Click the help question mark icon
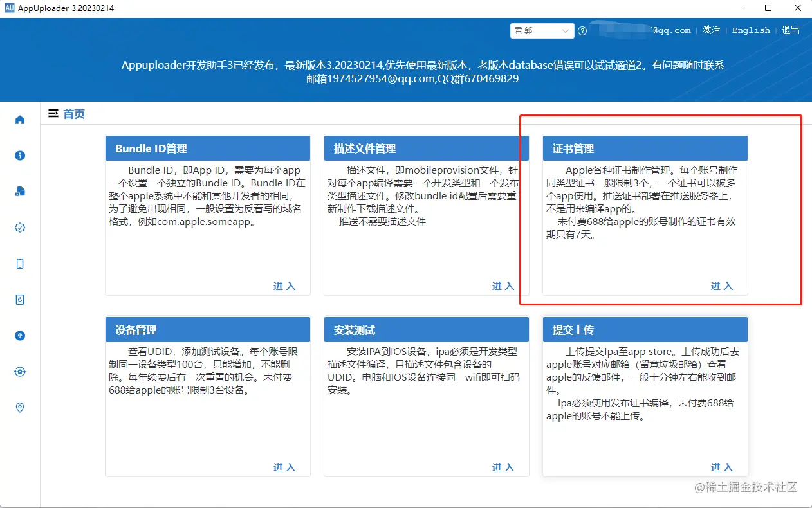812x508 pixels. (x=582, y=31)
